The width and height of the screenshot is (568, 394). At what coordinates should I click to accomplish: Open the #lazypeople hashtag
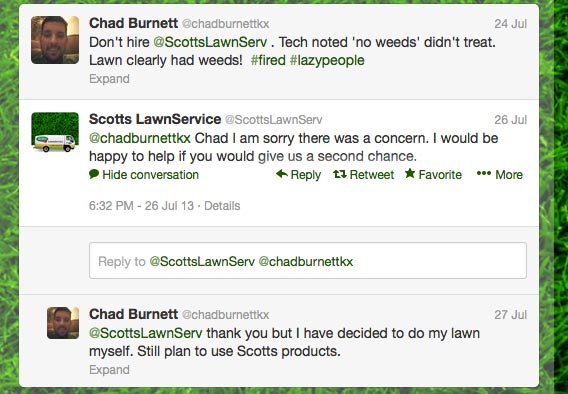[x=327, y=60]
